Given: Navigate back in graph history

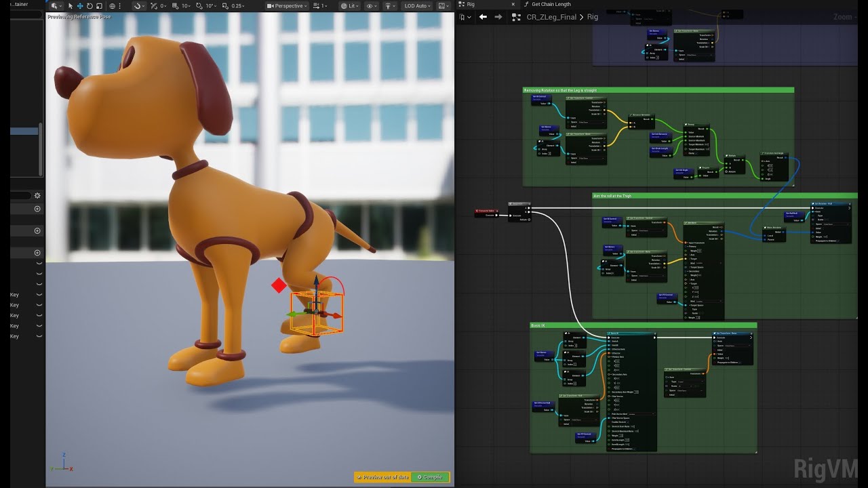Looking at the screenshot, I should point(483,17).
